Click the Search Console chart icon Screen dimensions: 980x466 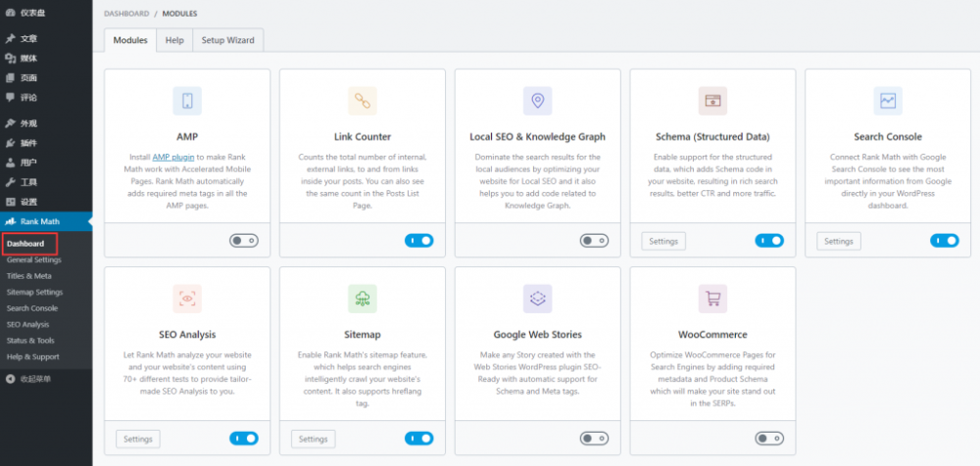[888, 100]
